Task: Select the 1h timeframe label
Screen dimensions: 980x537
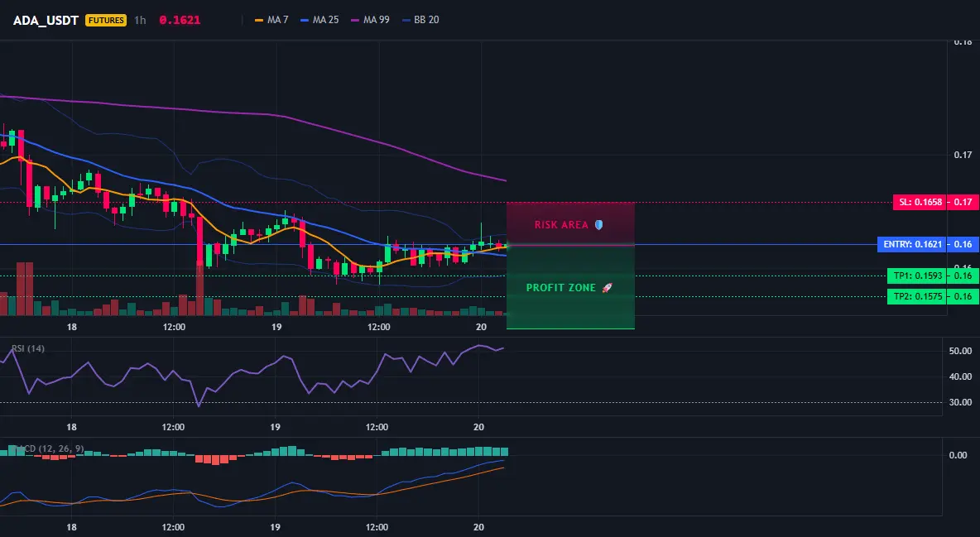Action: pos(140,20)
